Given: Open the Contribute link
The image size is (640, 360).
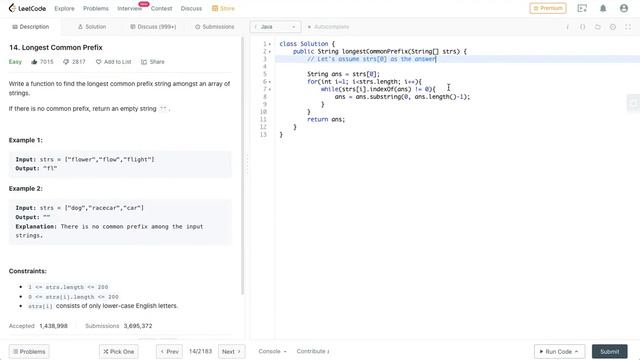Looking at the screenshot, I should pyautogui.click(x=313, y=351).
